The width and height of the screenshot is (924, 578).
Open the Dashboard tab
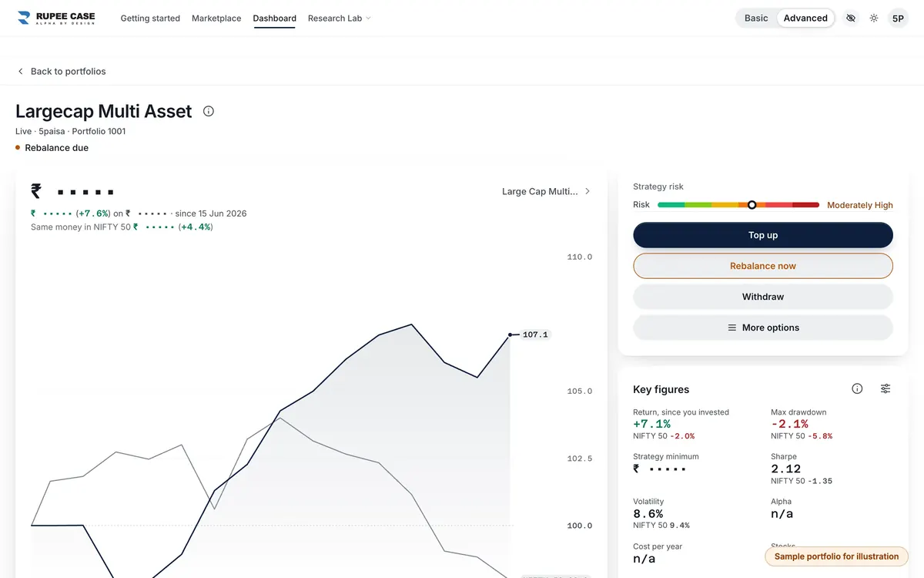[x=274, y=18]
